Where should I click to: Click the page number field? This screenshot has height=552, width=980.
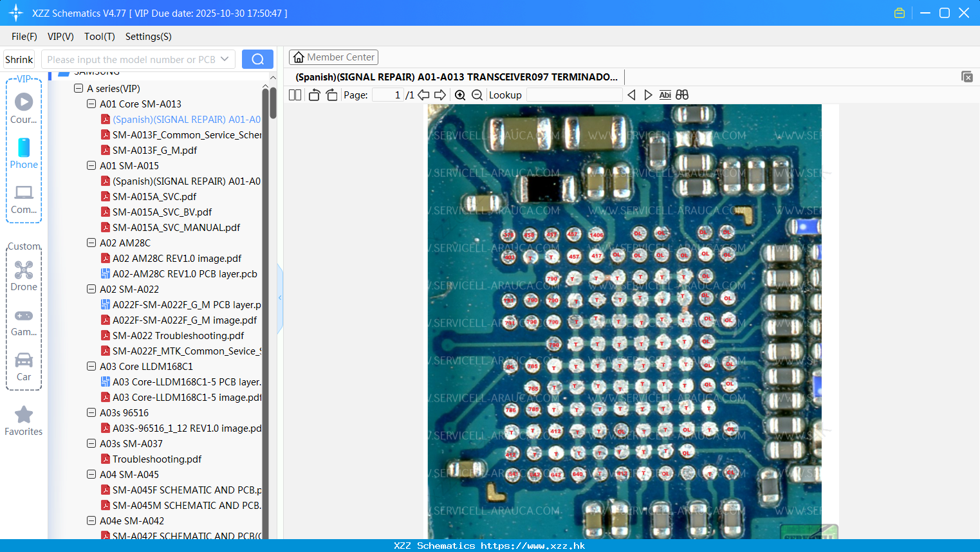tap(388, 95)
